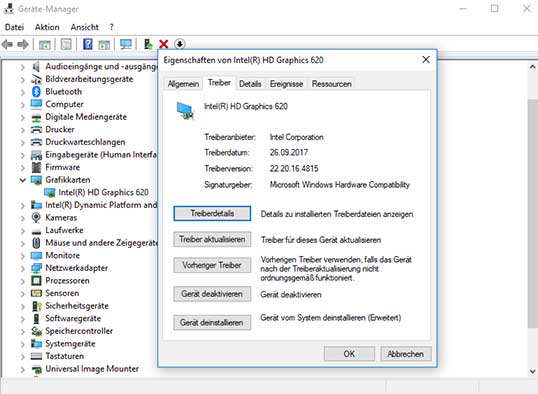Open the Ansicht menu

click(x=84, y=27)
